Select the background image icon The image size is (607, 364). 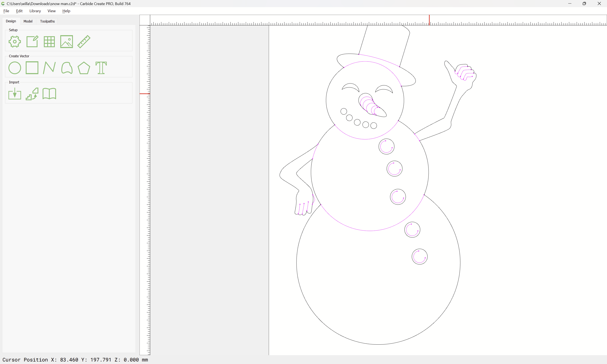point(66,42)
